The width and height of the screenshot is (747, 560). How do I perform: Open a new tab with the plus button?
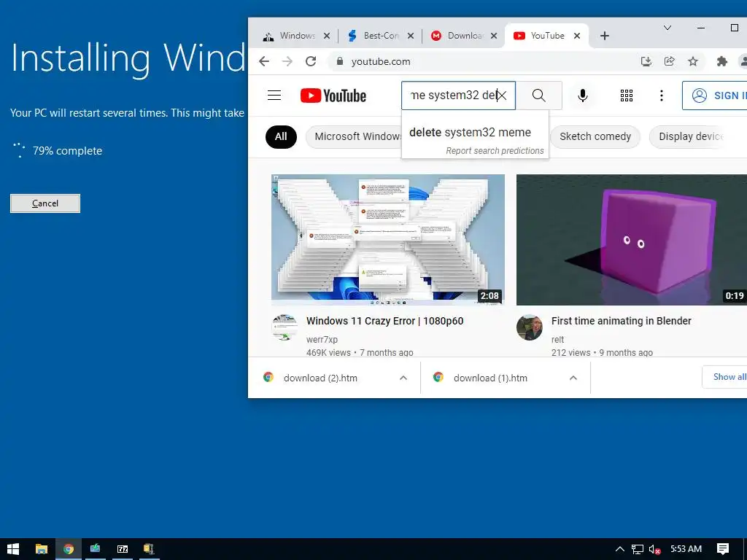click(x=605, y=36)
